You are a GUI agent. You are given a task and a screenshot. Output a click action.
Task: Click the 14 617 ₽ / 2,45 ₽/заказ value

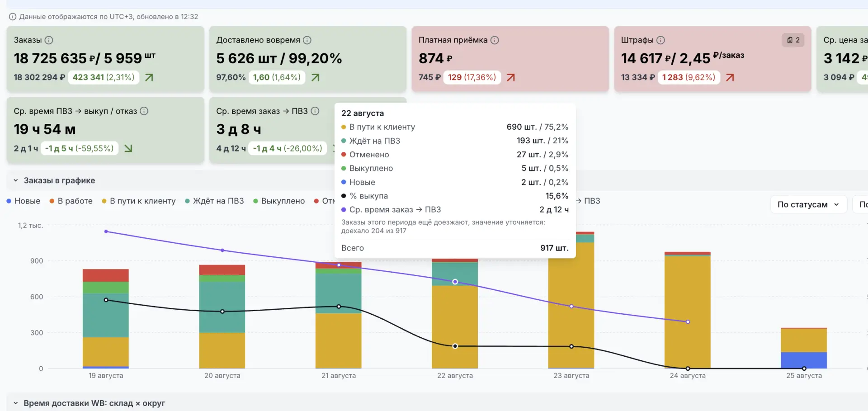pyautogui.click(x=683, y=58)
